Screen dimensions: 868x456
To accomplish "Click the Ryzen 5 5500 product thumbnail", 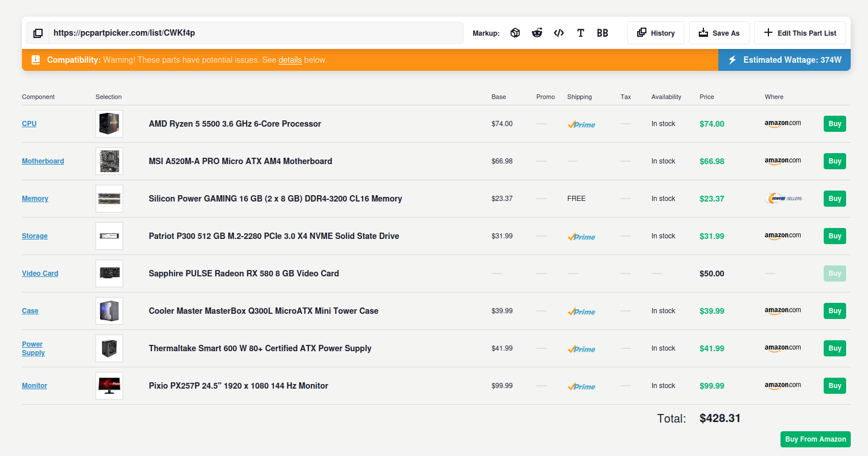I will [x=109, y=124].
